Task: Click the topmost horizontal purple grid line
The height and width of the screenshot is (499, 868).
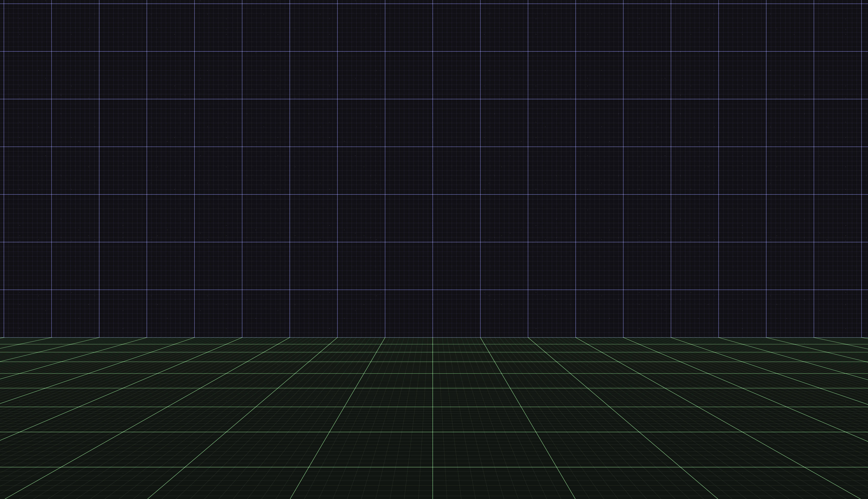Action: pos(411,4)
